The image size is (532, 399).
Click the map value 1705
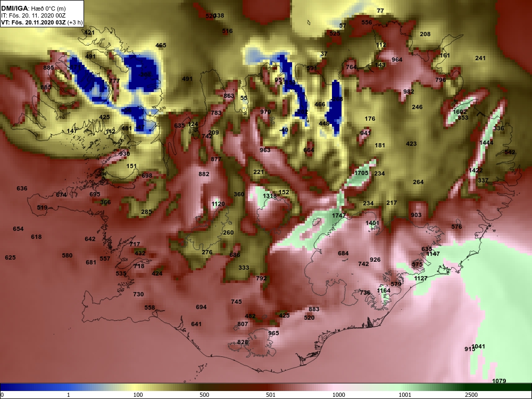pos(361,173)
